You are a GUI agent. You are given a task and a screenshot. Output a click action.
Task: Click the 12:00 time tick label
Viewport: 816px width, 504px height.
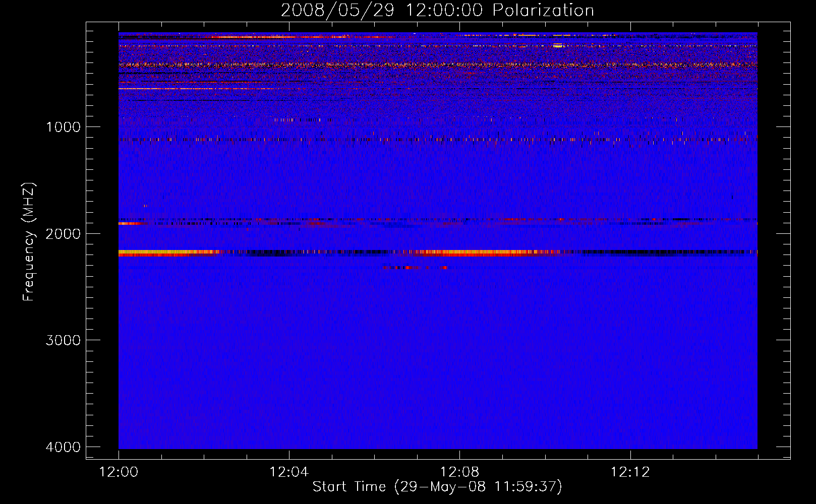[119, 472]
